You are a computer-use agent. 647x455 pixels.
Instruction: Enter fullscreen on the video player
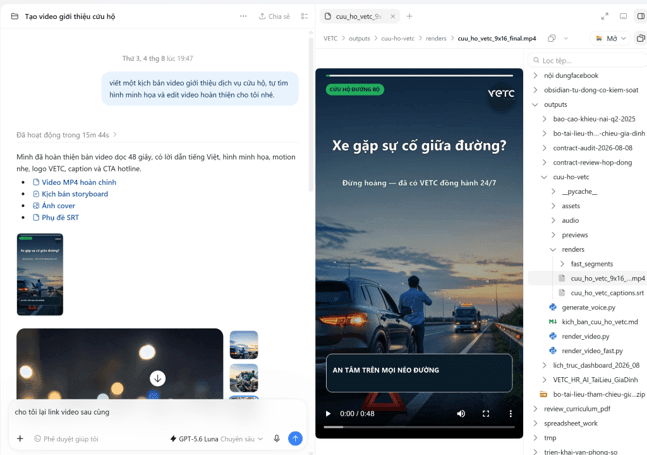tap(486, 413)
